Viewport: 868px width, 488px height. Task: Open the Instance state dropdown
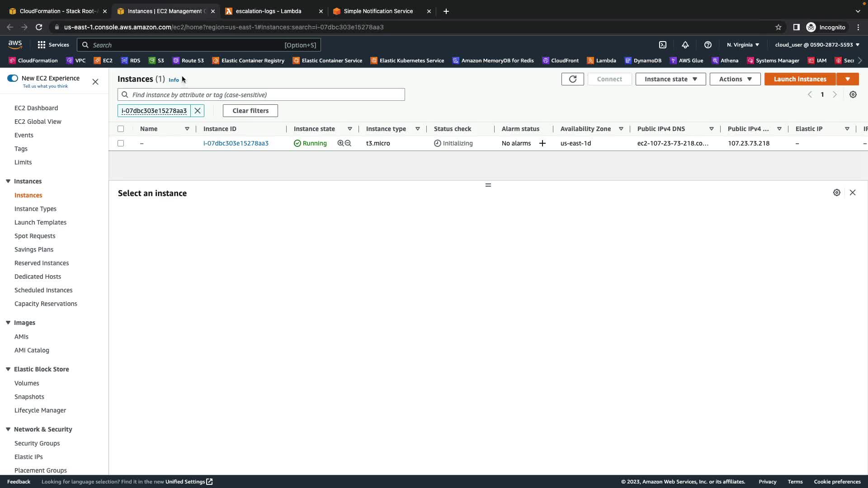pos(670,79)
